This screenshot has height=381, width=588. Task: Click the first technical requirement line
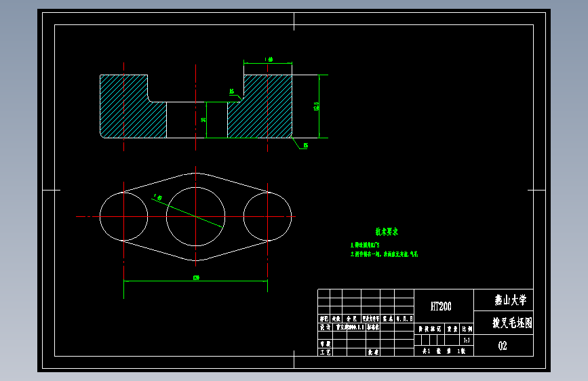tap(365, 245)
